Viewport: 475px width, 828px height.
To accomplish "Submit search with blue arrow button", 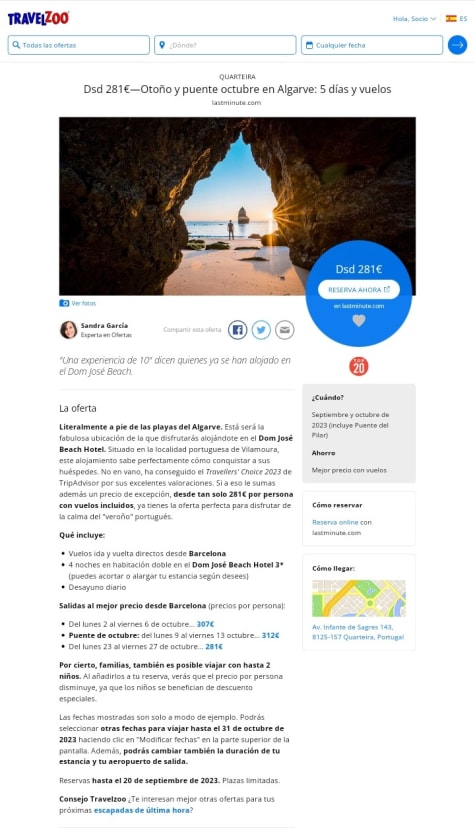I will coord(458,45).
